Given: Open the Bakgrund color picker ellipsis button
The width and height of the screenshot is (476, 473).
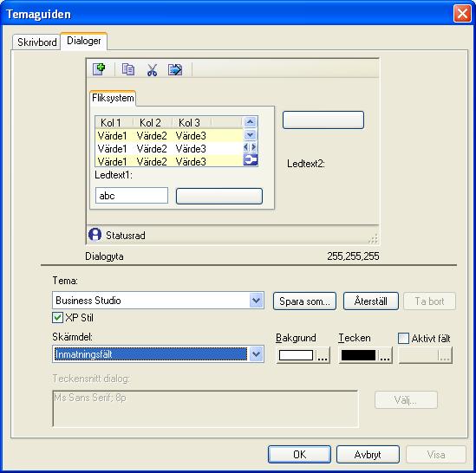Looking at the screenshot, I should point(323,355).
